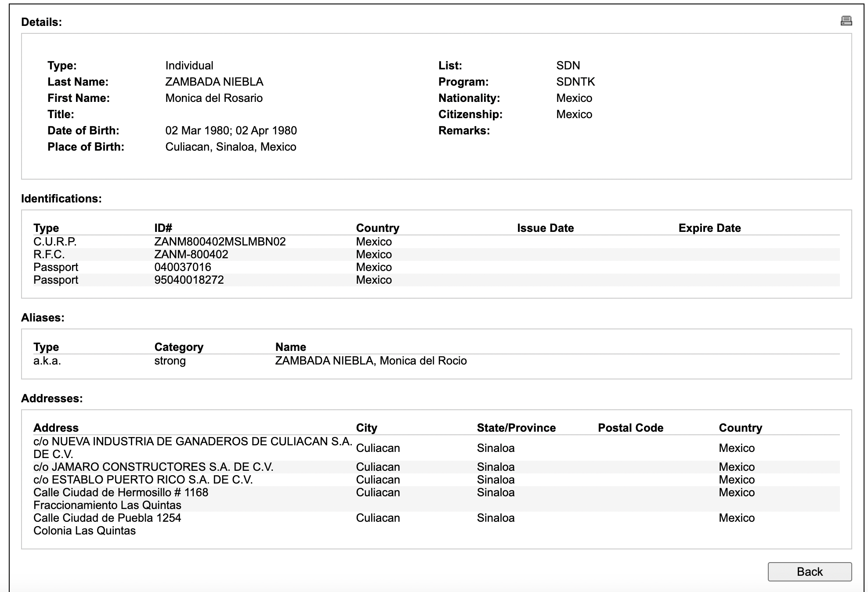Screen dimensions: 868x592
Task: Click Calle Ciudad de Puebla 1254 address
Action: (107, 518)
